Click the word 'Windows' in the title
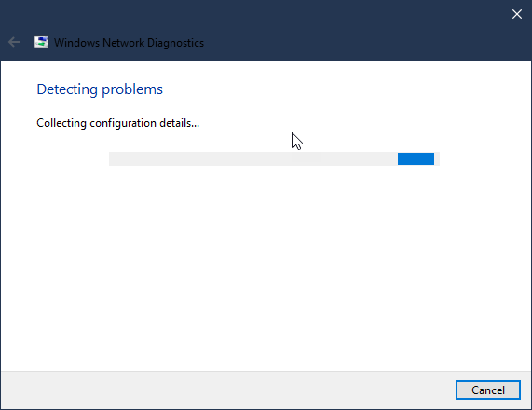This screenshot has height=410, width=532. pos(76,43)
